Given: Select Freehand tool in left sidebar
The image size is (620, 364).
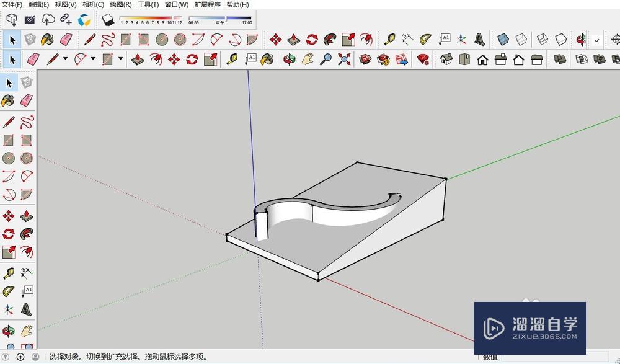Looking at the screenshot, I should 27,122.
